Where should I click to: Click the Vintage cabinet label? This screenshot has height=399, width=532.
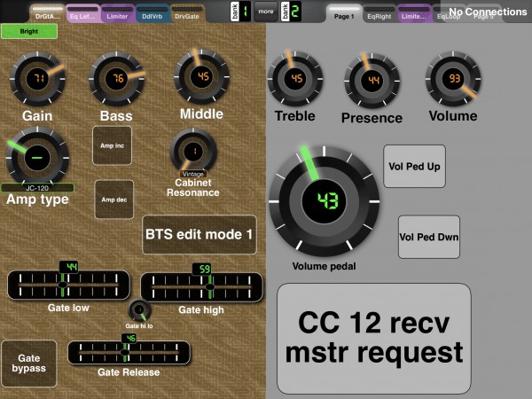(x=193, y=174)
